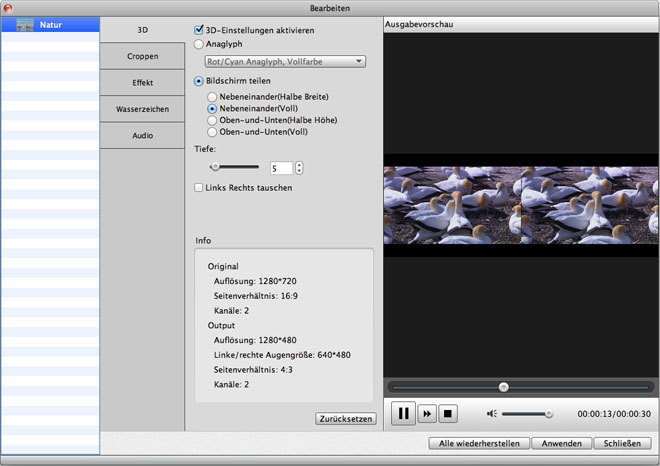Viewport: 660px width, 466px height.
Task: Pause the video preview
Action: click(403, 413)
